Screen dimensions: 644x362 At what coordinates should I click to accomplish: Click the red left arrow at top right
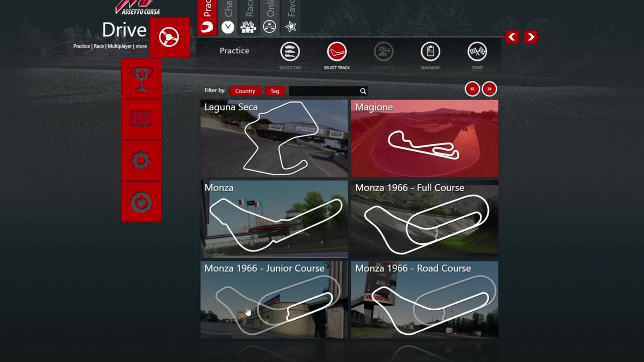[x=512, y=37]
